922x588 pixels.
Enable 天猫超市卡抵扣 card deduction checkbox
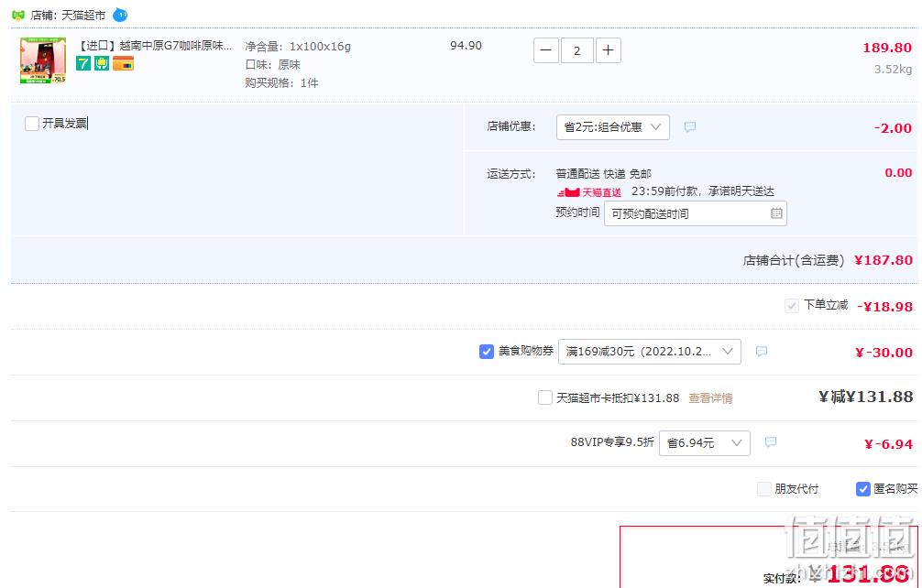[x=545, y=397]
